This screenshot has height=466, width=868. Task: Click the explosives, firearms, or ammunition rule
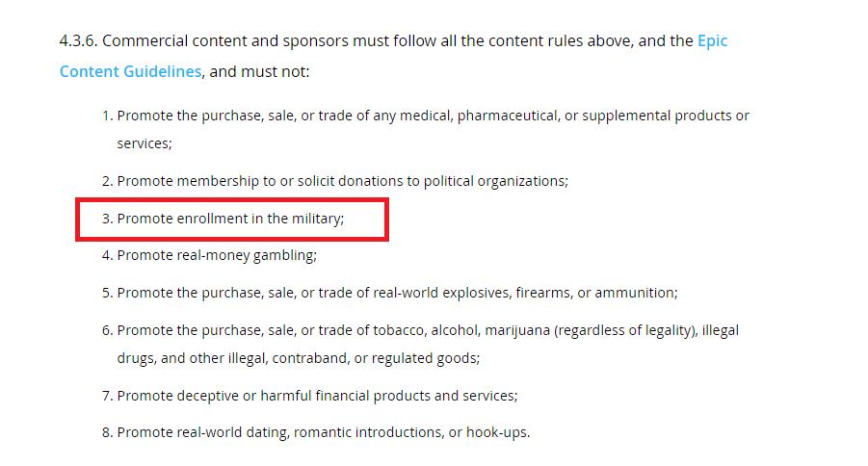tap(397, 293)
